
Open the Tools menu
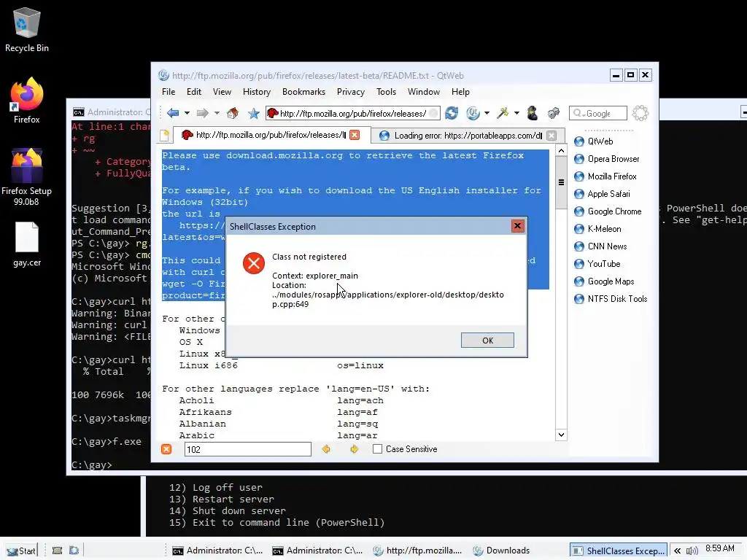click(x=386, y=91)
